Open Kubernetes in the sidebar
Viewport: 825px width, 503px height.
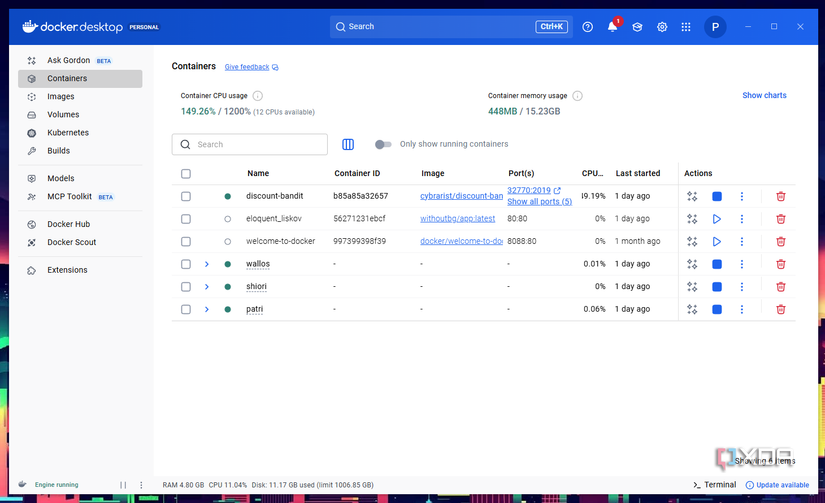(80, 133)
